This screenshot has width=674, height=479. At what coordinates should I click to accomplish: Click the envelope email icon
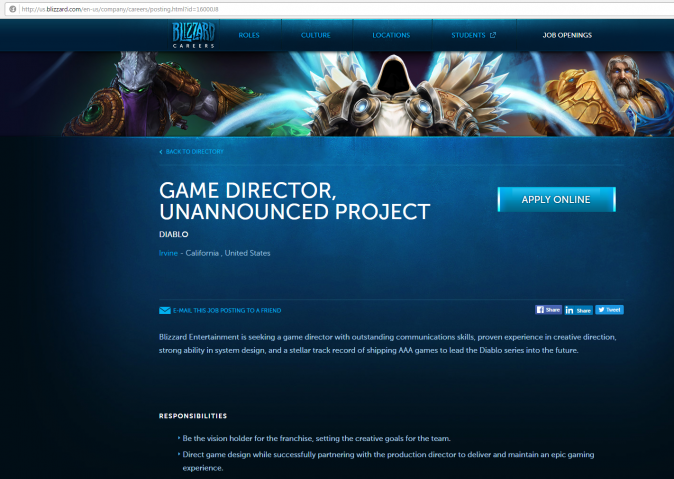pos(165,310)
